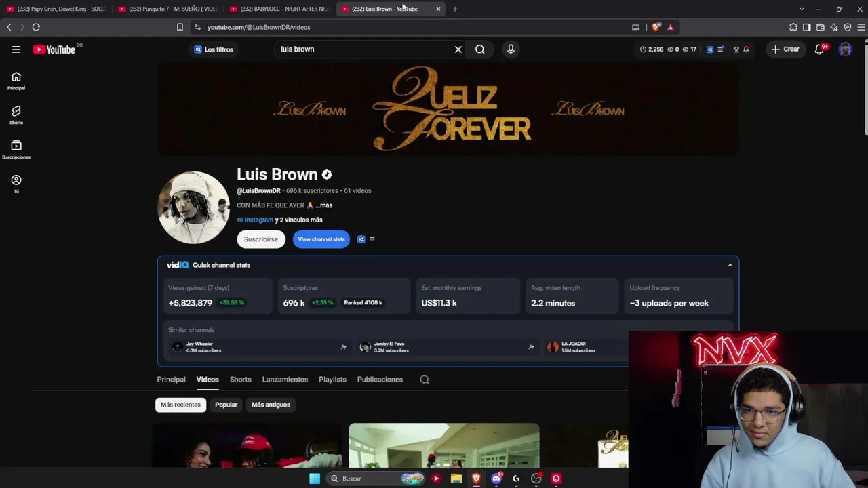Toggle the browser sidebar panel

tap(807, 27)
